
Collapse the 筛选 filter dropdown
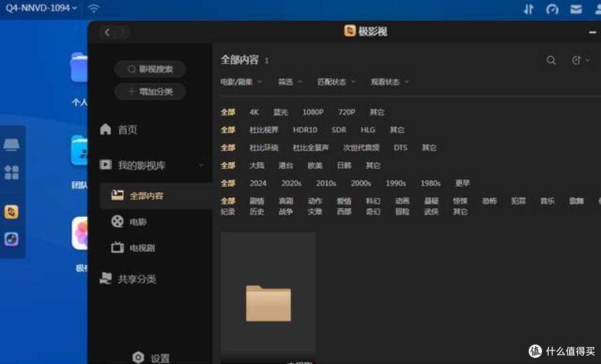(290, 82)
